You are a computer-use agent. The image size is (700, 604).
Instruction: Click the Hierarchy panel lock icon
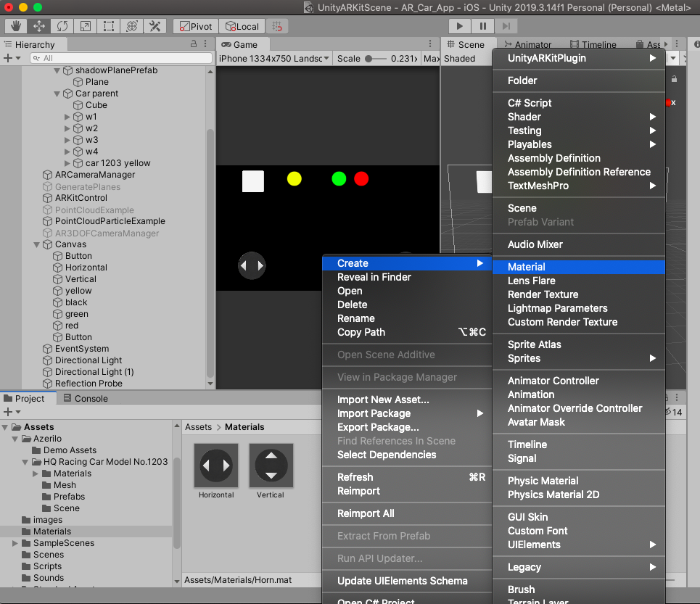pyautogui.click(x=194, y=44)
